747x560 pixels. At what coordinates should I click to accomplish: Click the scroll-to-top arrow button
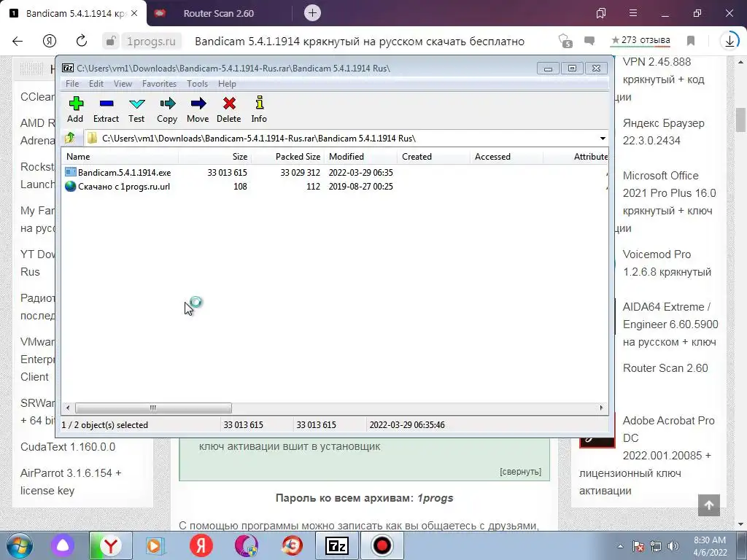point(709,505)
